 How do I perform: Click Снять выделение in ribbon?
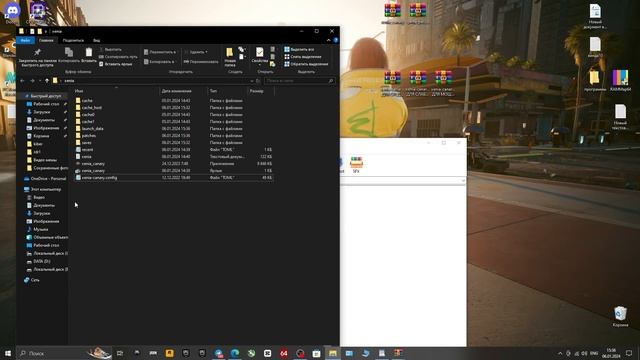tap(303, 57)
